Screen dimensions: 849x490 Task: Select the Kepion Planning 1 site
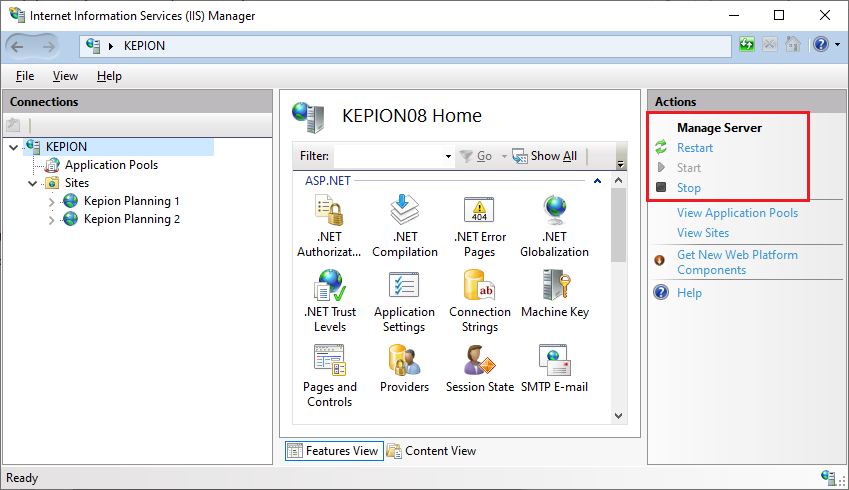pos(132,201)
